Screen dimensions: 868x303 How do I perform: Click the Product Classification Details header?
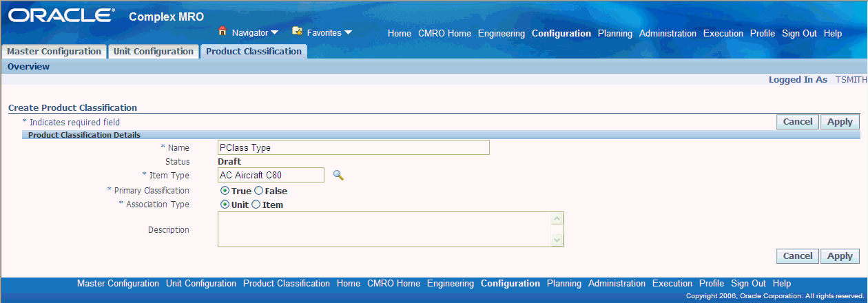pos(84,135)
